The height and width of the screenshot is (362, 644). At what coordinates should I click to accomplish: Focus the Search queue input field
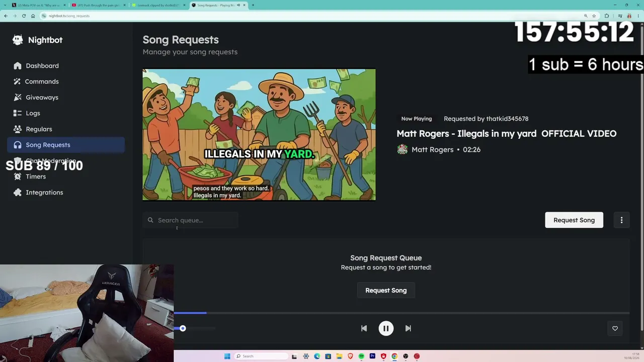pos(191,220)
